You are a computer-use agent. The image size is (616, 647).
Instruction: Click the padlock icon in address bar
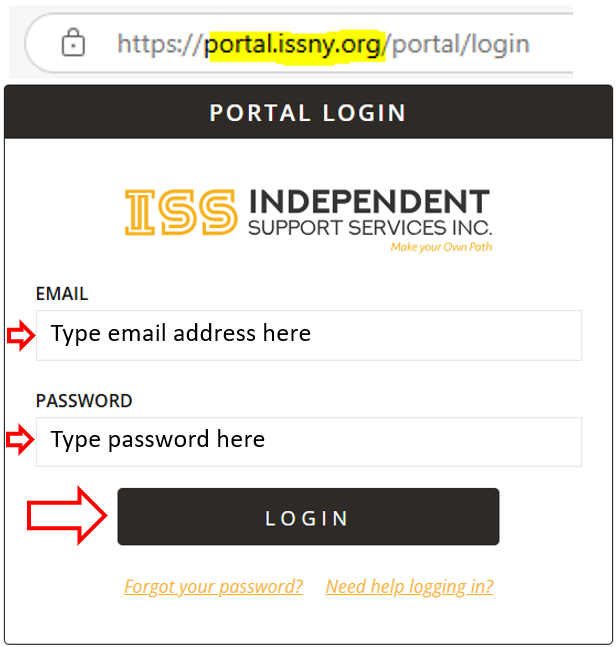point(73,43)
